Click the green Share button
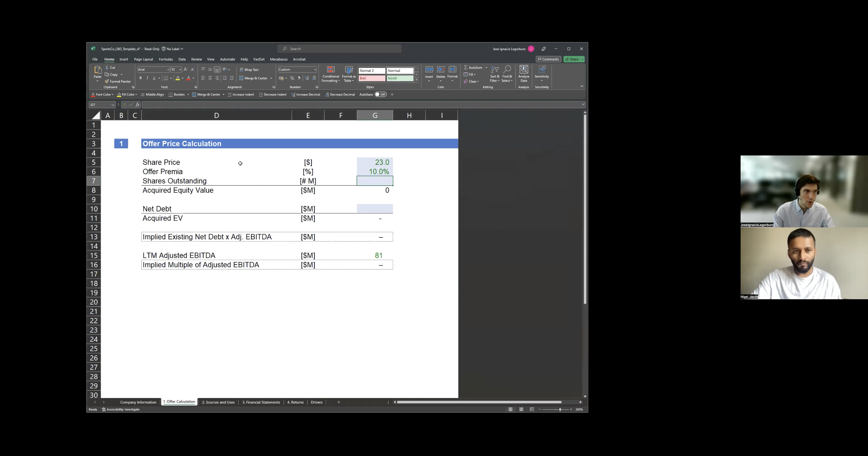The height and width of the screenshot is (456, 868). 572,59
